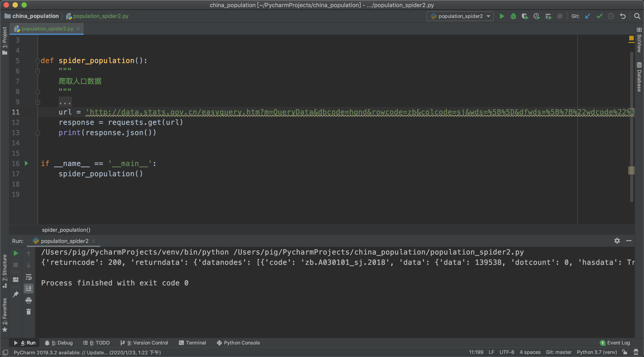Screen dimensions: 644x357
Task: Expand the folded code block on line 9
Action: coord(38,102)
